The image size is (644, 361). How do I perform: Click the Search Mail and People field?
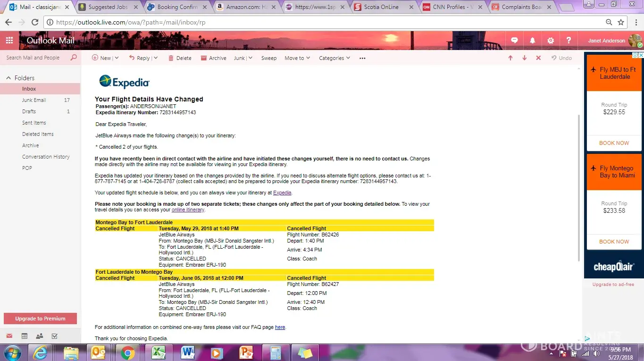tap(35, 58)
